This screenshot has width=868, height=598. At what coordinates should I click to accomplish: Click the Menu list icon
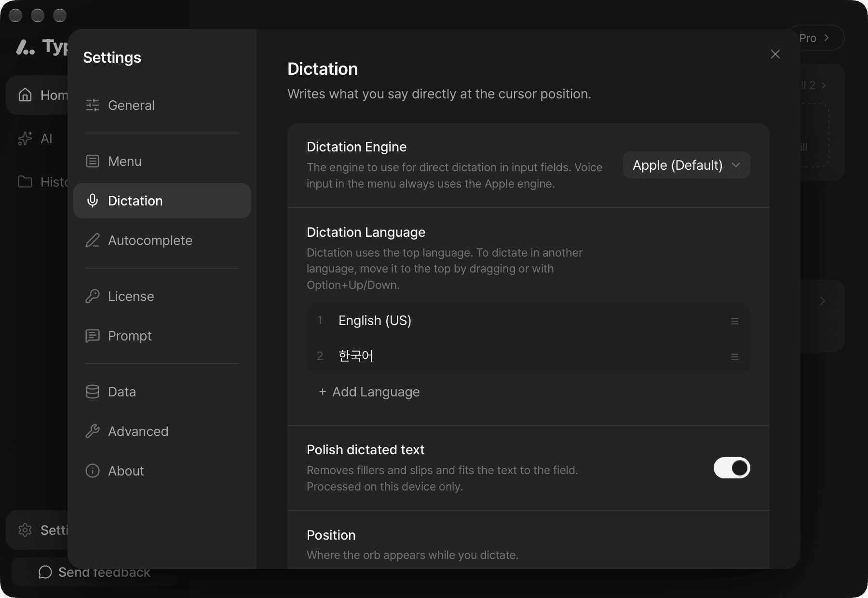coord(93,161)
